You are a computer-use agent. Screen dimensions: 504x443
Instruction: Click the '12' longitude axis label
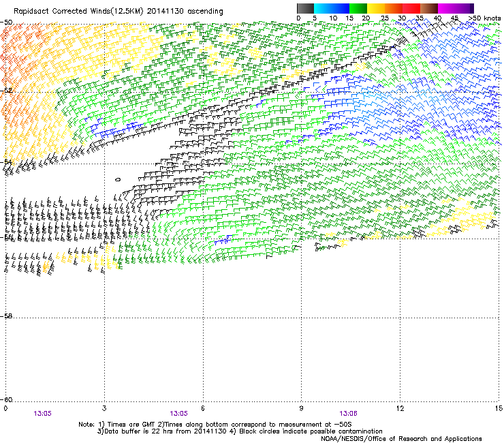point(400,408)
